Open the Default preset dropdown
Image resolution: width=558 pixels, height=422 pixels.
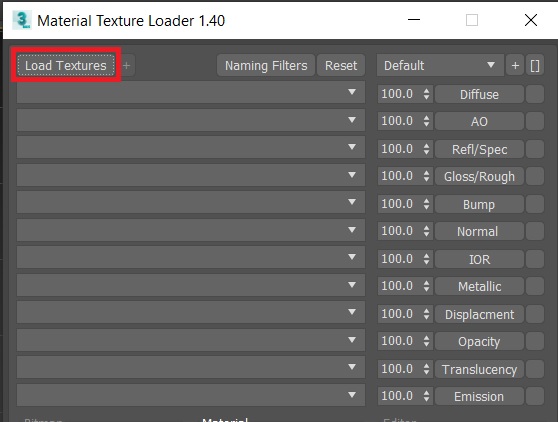tap(440, 65)
